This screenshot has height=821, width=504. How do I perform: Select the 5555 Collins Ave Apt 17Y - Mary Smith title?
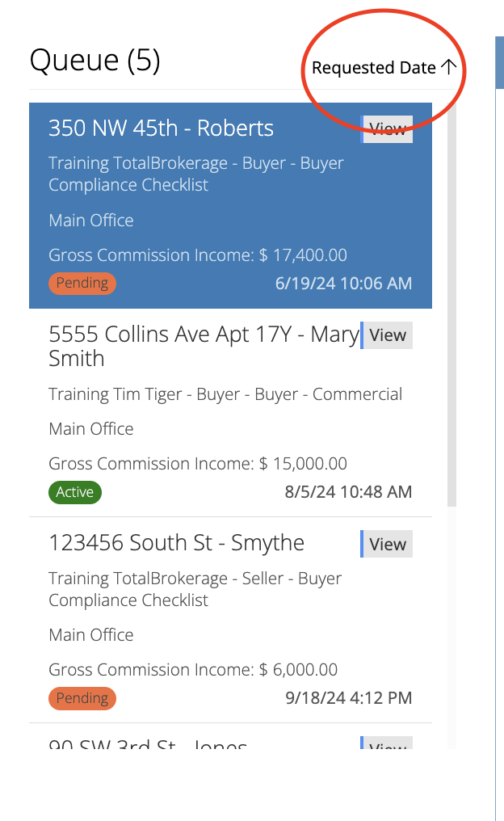point(204,346)
